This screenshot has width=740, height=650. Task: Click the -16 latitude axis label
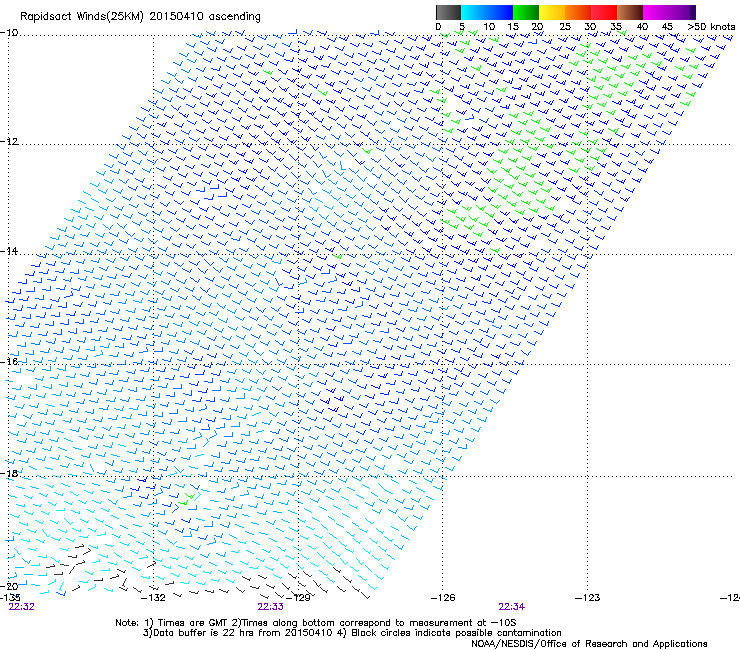(9, 362)
